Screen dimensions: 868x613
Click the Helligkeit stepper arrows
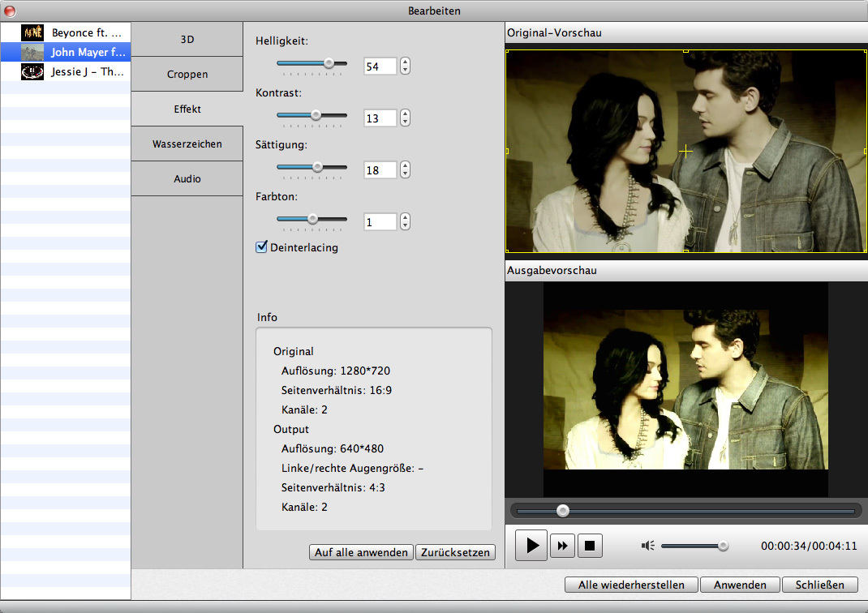406,66
